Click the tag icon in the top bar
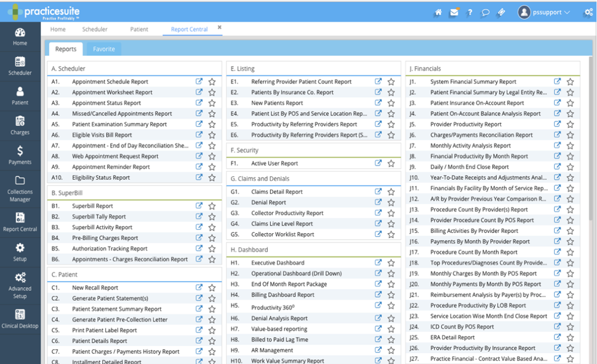 501,12
